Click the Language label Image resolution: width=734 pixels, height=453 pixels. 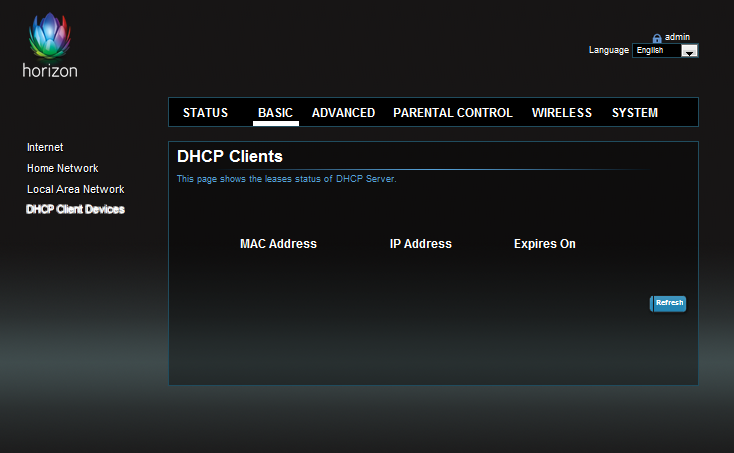pos(609,50)
